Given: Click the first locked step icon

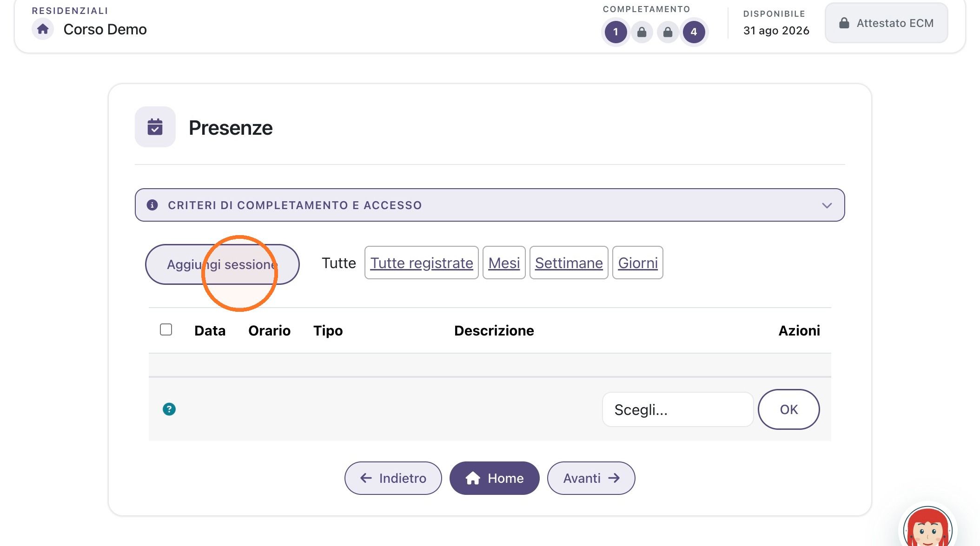Looking at the screenshot, I should 642,32.
